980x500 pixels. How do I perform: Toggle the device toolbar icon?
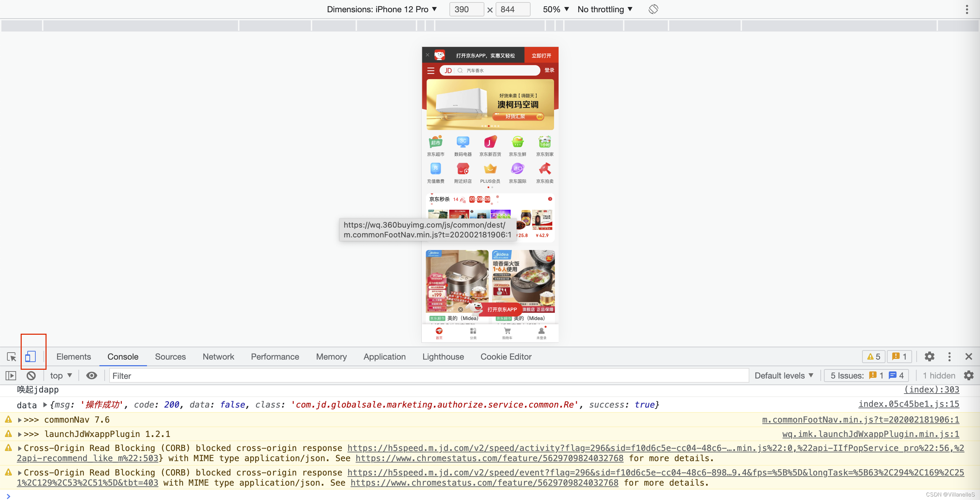pos(30,356)
